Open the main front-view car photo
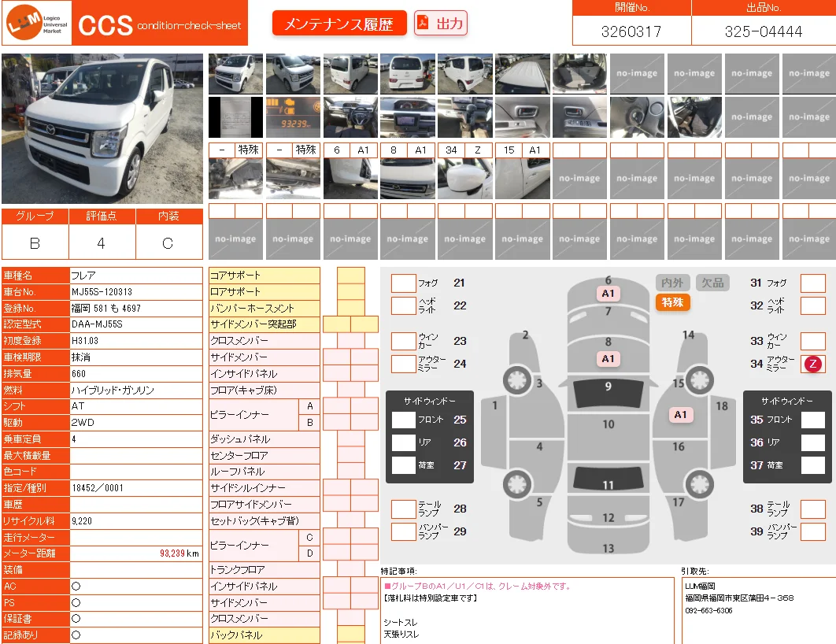836x644 pixels. 102,128
